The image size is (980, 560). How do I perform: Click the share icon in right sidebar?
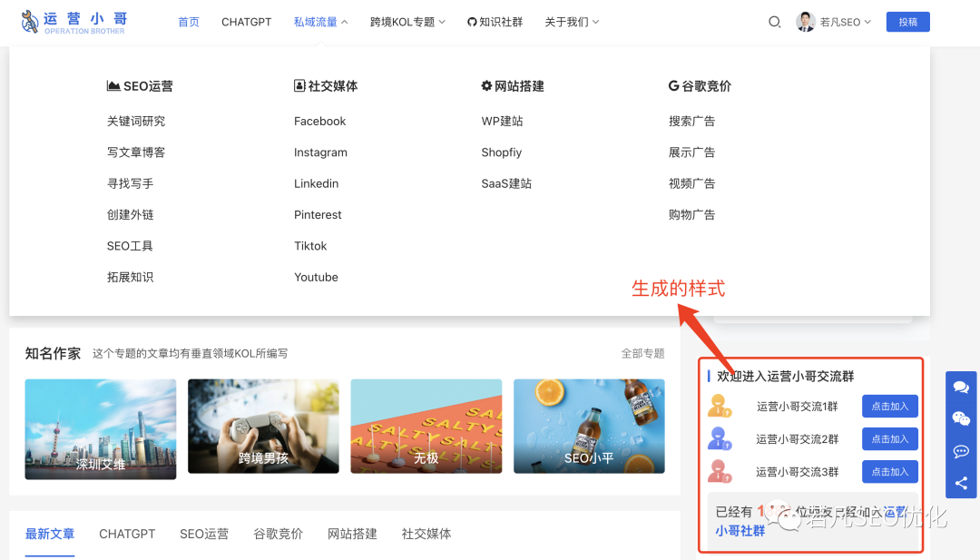[x=961, y=483]
